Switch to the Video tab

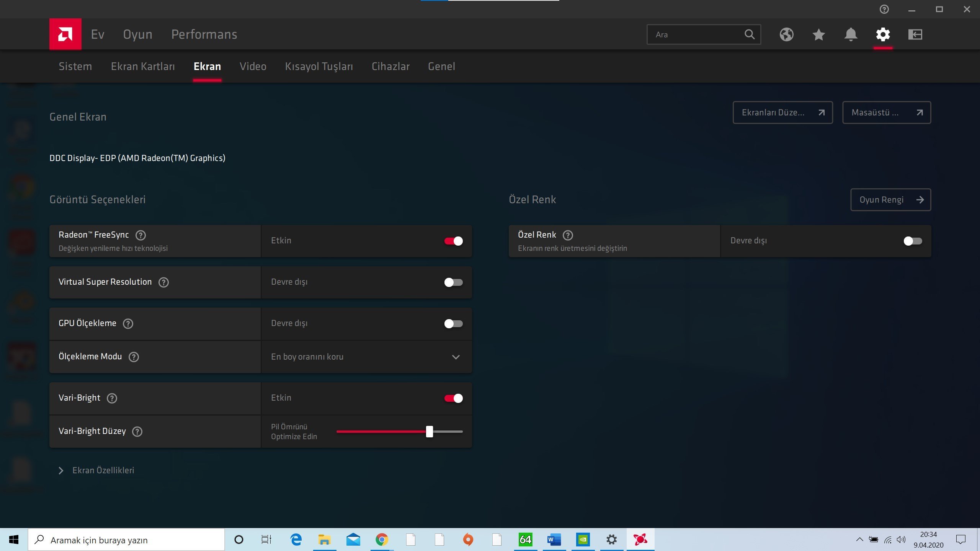253,67
